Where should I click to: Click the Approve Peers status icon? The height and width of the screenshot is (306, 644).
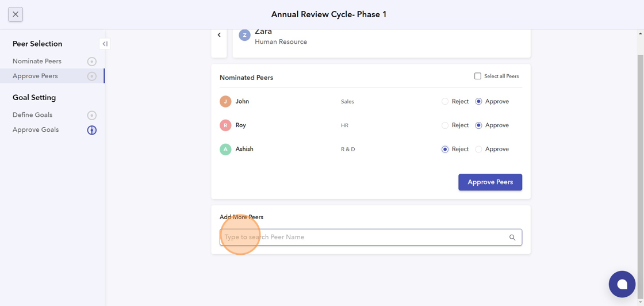[x=92, y=76]
